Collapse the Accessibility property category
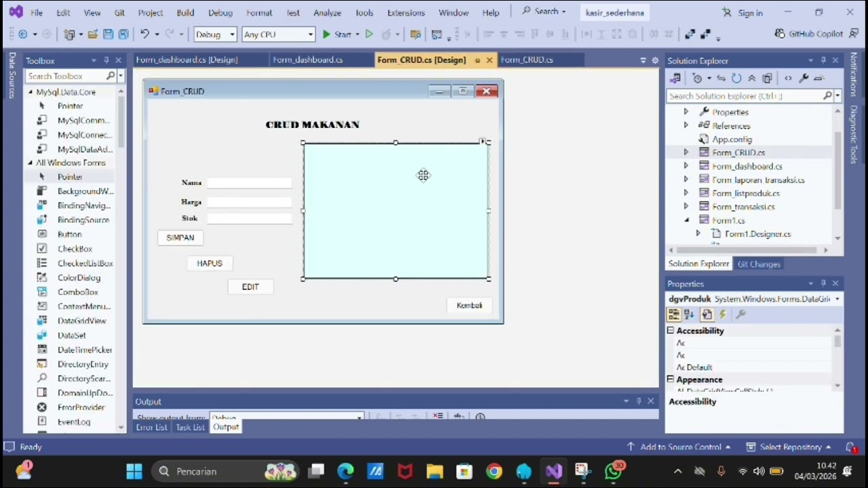Viewport: 868px width, 488px height. 671,331
